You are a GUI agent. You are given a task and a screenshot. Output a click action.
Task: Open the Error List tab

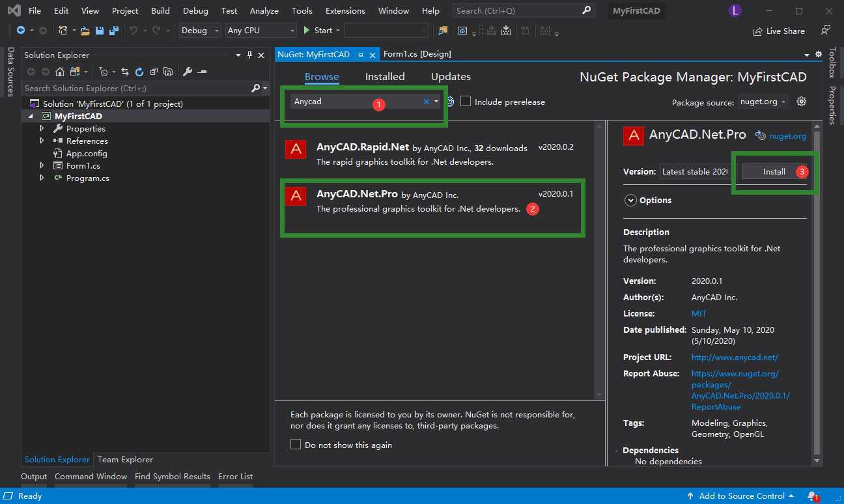pos(235,477)
